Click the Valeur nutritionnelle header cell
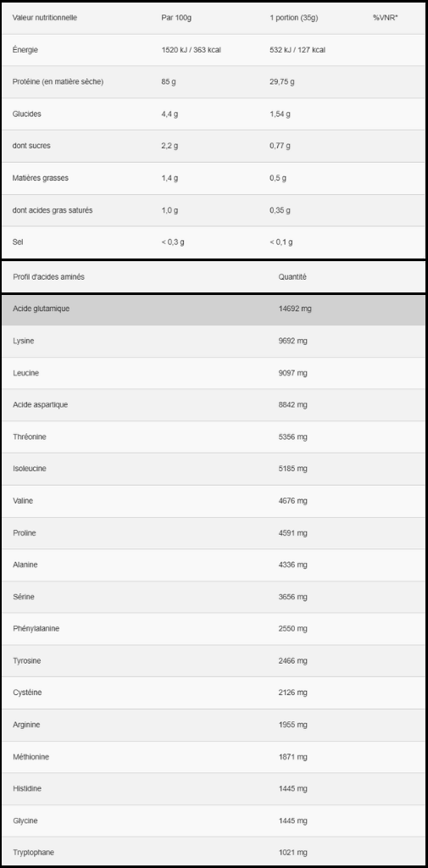 point(45,18)
